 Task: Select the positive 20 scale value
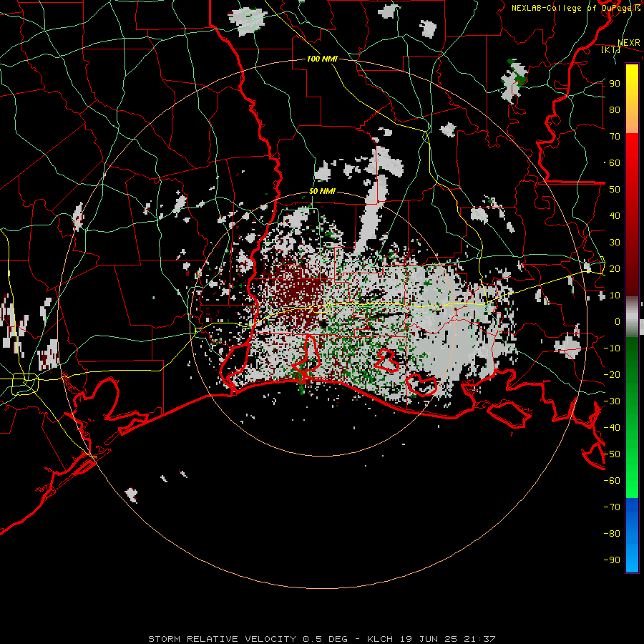615,268
